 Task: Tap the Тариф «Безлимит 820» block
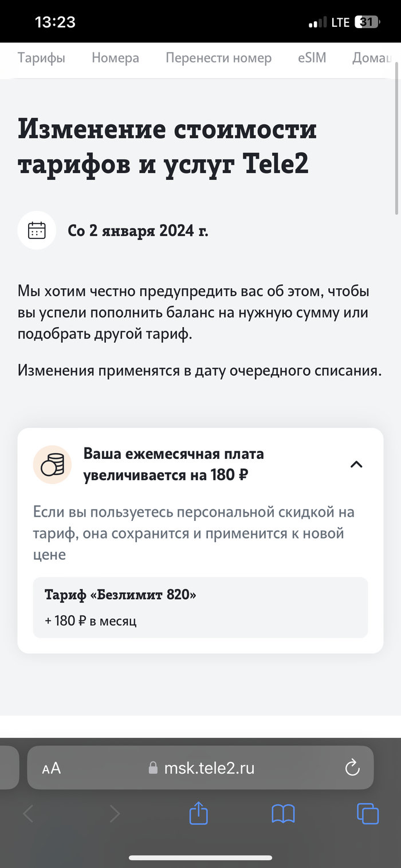pos(200,607)
